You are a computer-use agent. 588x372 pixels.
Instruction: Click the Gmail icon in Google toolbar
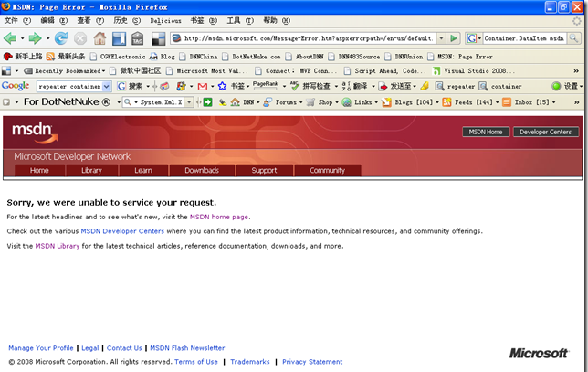[202, 86]
